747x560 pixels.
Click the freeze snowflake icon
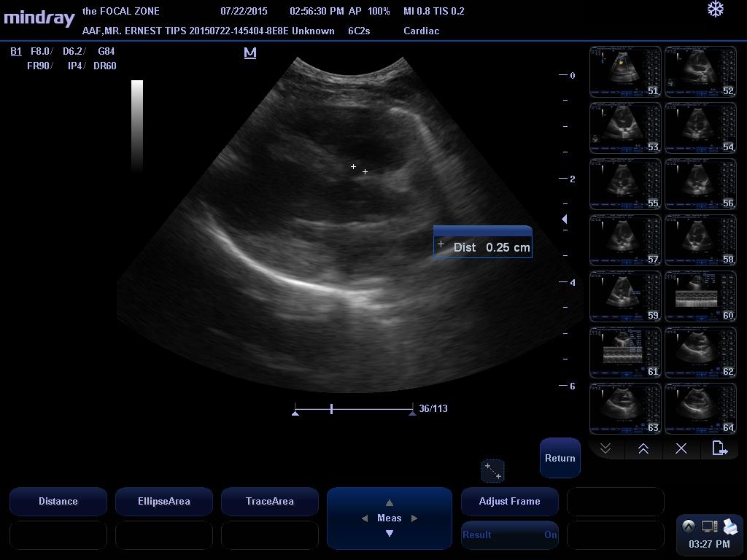point(716,9)
